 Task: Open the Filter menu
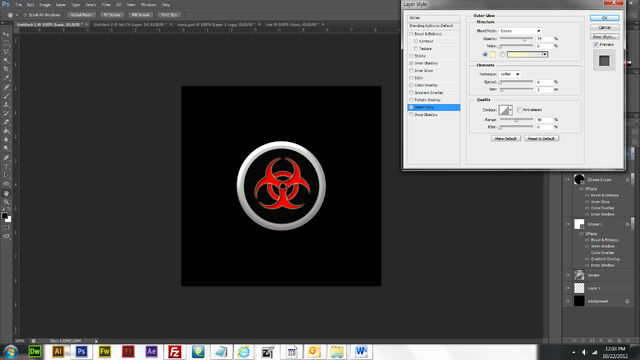[106, 4]
